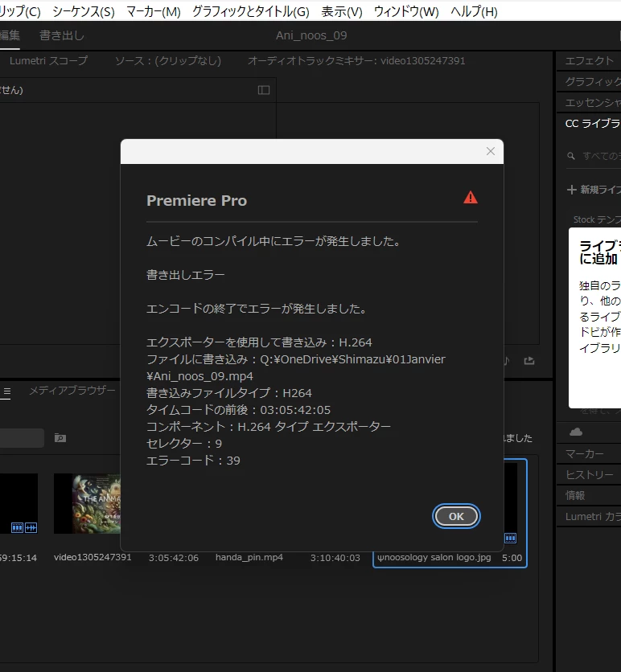Select the CC ライブラリ panel tab

pos(593,124)
